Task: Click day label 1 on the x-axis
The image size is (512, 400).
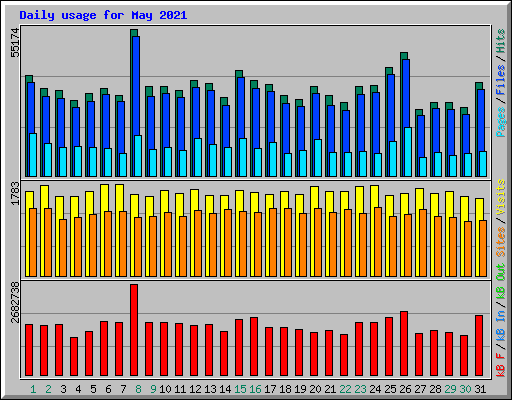Action: (x=33, y=389)
